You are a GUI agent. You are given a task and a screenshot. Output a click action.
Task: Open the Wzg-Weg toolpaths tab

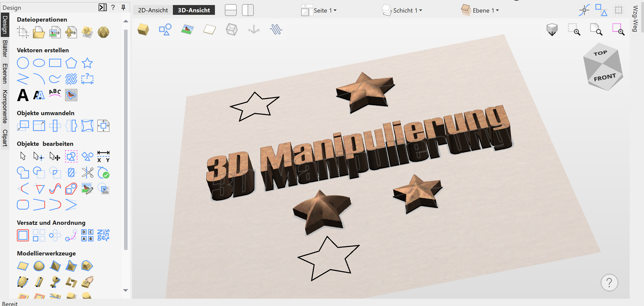[x=635, y=19]
